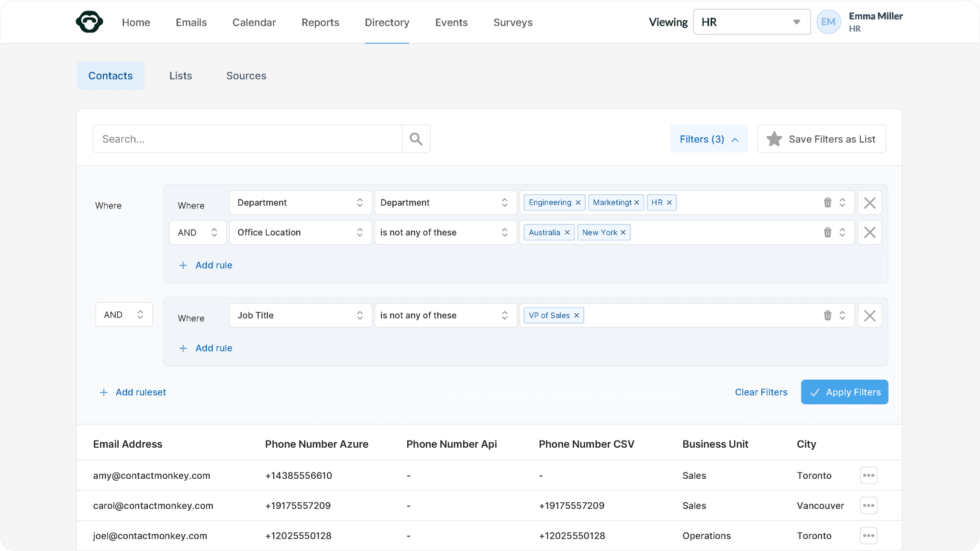The height and width of the screenshot is (551, 980).
Task: Remove the Office Location rule with its X button
Action: click(x=869, y=232)
